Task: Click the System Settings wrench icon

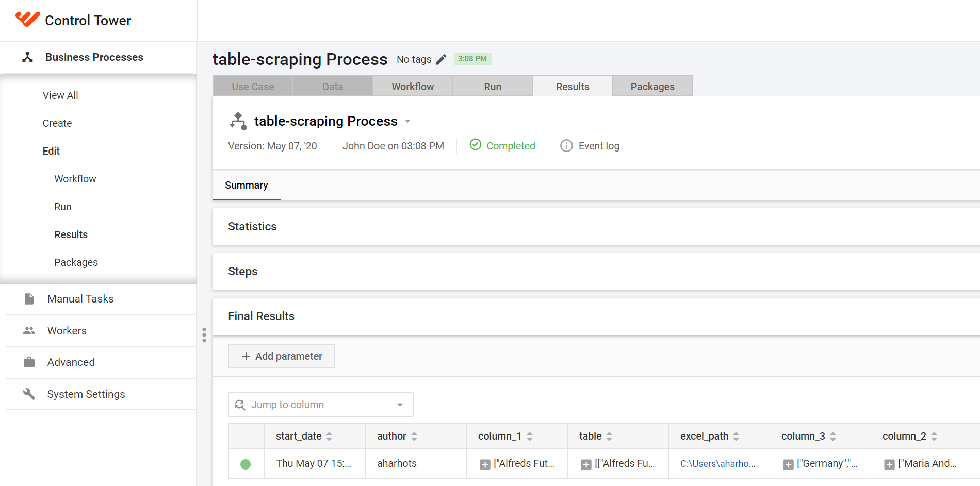Action: click(x=29, y=394)
